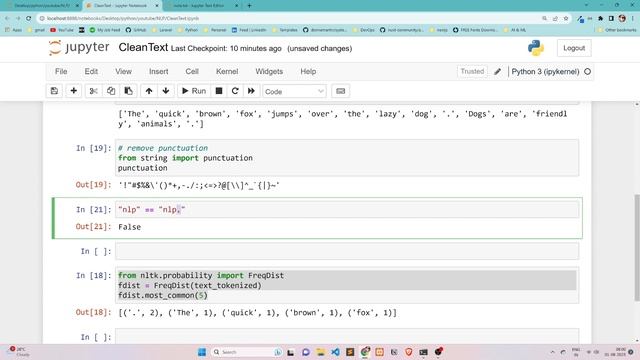Open the Python bookmarks folder

tap(188, 30)
